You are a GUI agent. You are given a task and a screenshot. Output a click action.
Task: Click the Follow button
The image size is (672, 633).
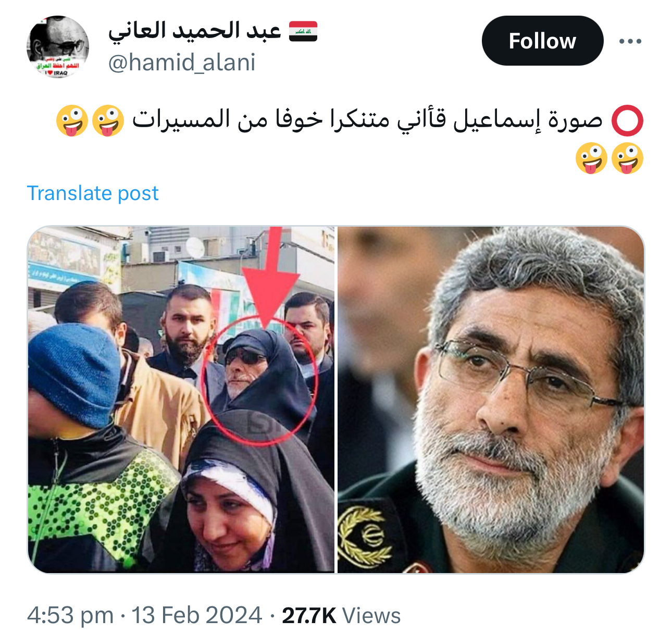542,41
